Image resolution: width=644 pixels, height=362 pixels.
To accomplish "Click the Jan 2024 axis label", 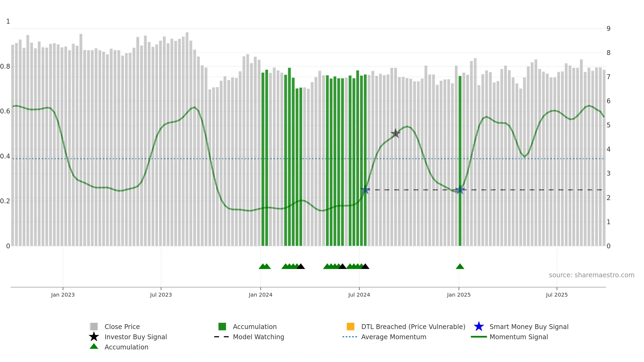I will (x=261, y=295).
